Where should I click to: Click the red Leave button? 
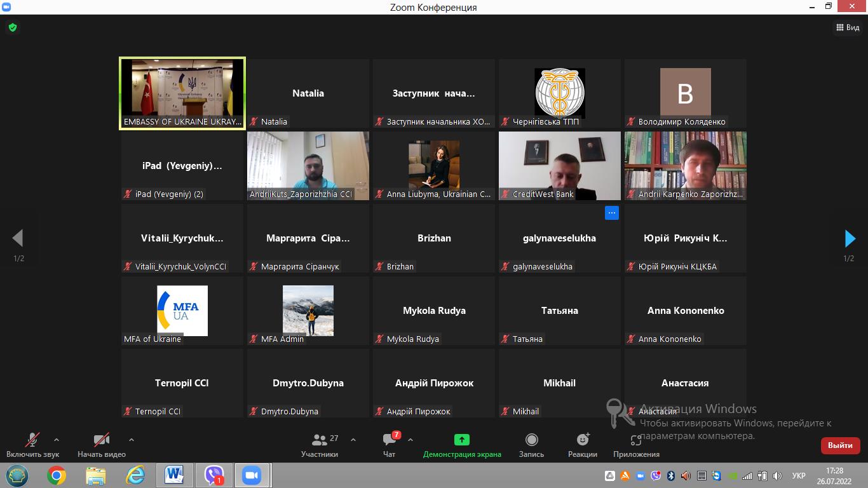[840, 445]
